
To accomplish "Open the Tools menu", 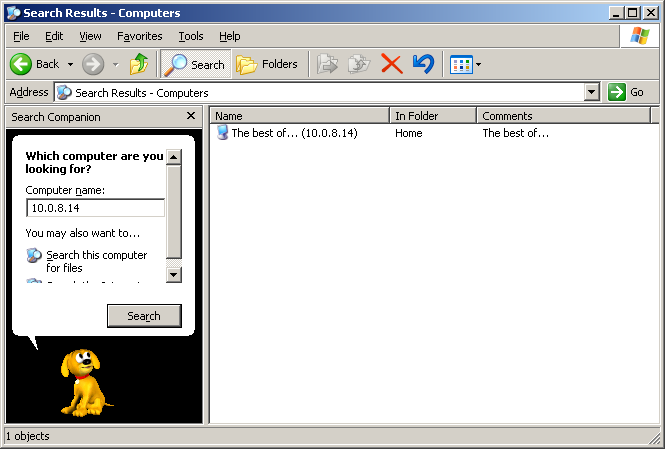I will [x=190, y=36].
